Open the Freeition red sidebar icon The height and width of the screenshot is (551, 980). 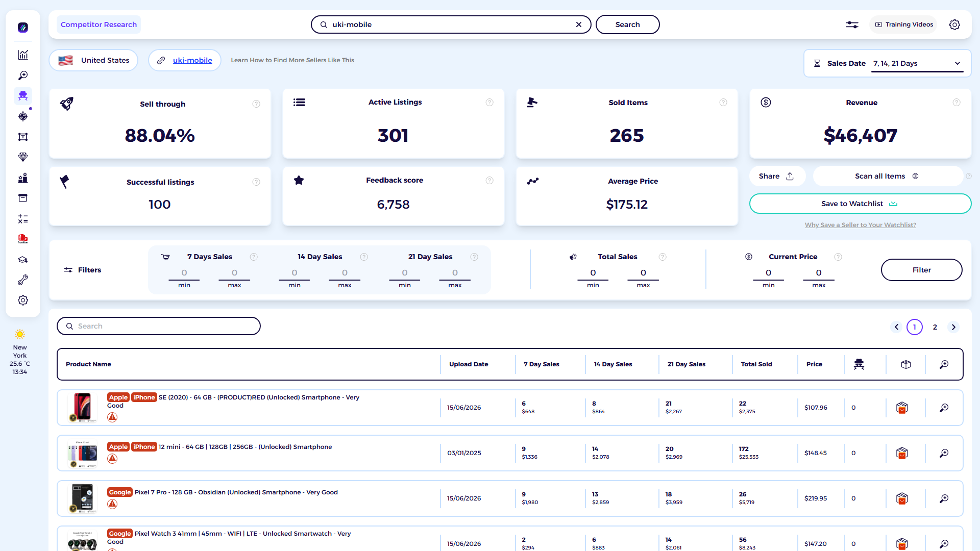pos(23,239)
